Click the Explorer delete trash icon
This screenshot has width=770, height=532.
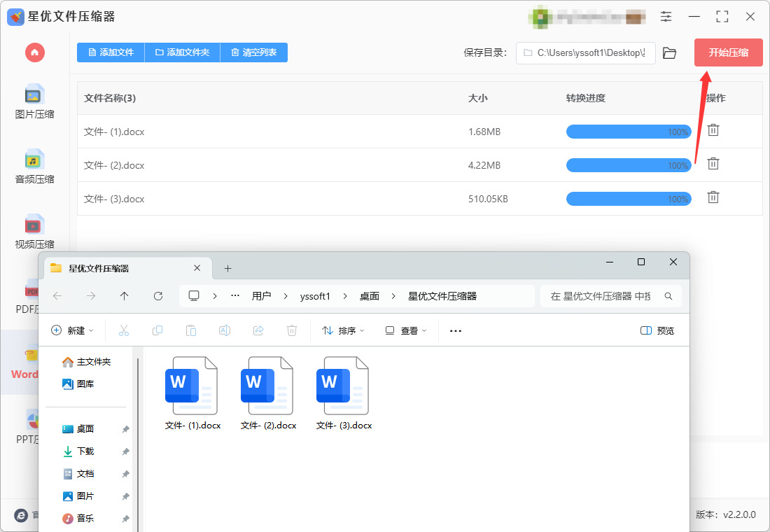click(x=292, y=330)
